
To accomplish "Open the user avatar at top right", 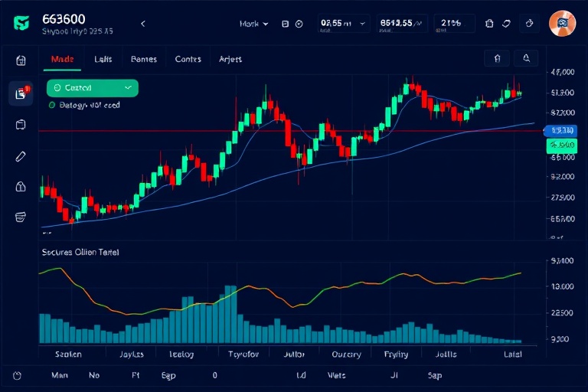I will tap(562, 24).
